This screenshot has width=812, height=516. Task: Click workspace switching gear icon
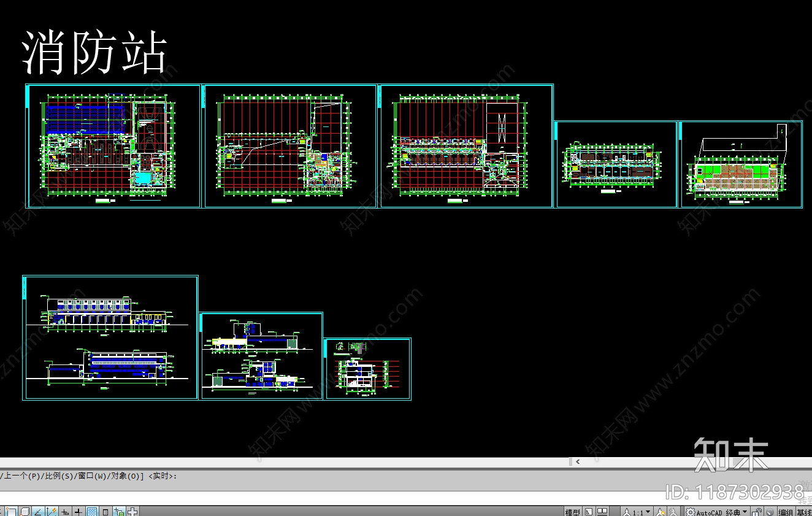point(691,512)
